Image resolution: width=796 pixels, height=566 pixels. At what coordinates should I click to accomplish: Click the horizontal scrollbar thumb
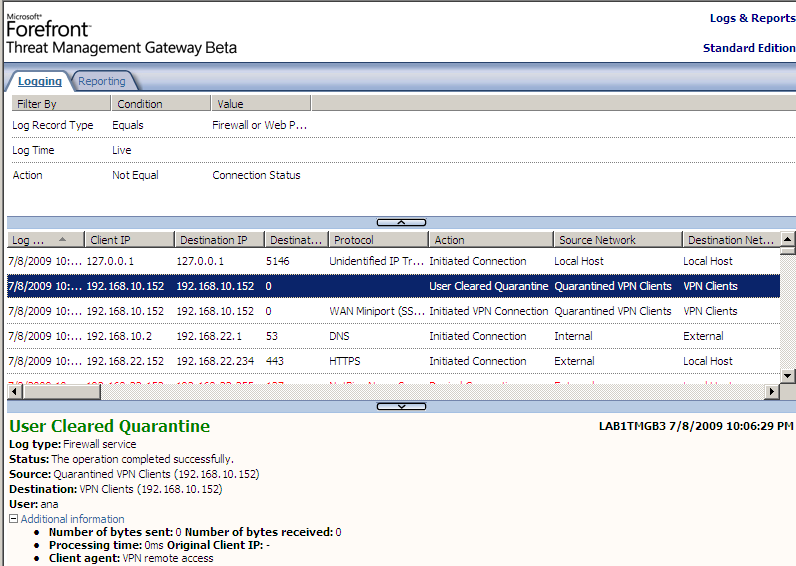coord(61,391)
